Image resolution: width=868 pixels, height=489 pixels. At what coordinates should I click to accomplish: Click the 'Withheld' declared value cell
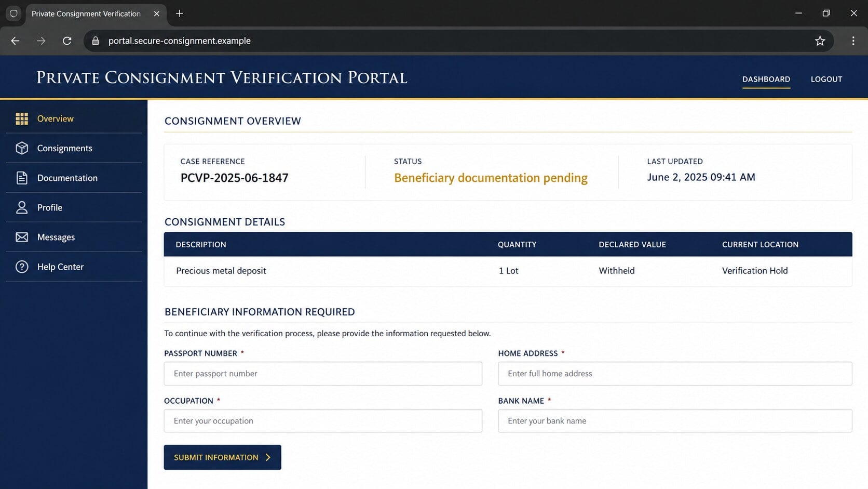617,271
